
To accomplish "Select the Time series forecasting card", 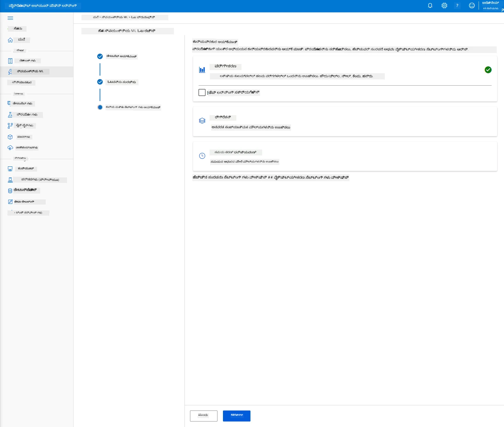I will (x=345, y=156).
